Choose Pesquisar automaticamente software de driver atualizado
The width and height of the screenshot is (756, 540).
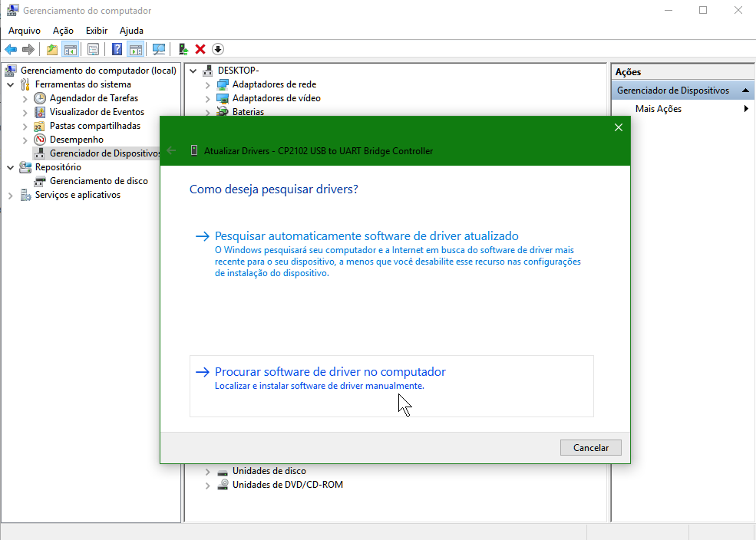391,254
